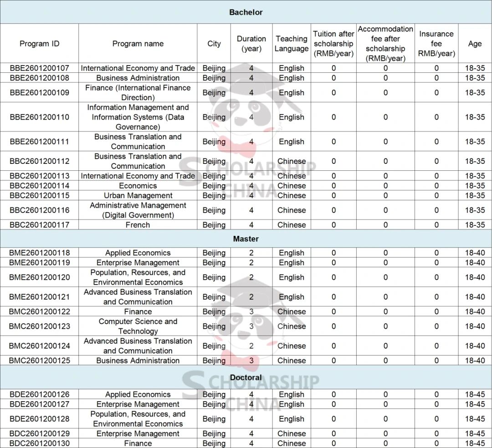Select the Duration (year) column header
492x448 pixels.
click(x=251, y=44)
